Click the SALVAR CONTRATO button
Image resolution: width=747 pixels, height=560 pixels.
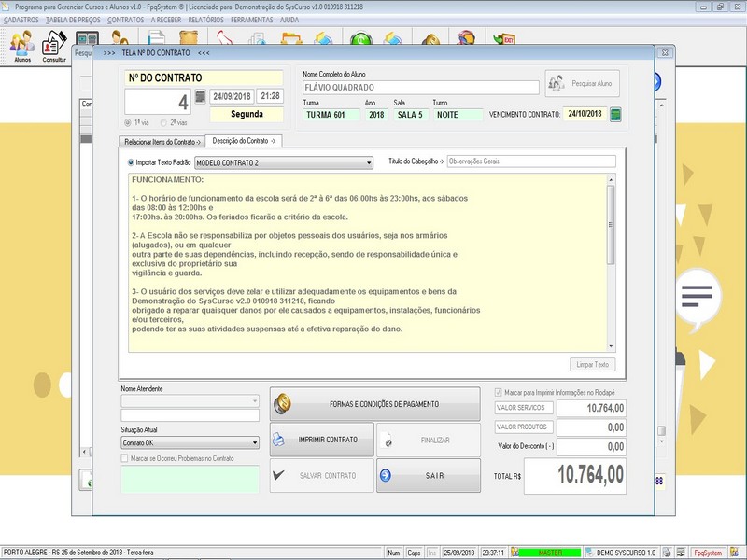(322, 475)
